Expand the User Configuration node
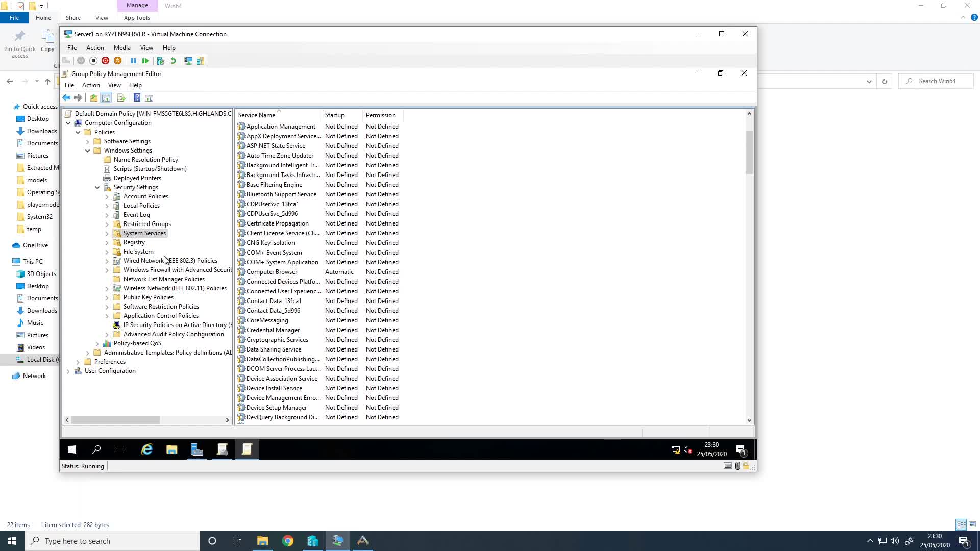This screenshot has width=980, height=551. coord(68,371)
